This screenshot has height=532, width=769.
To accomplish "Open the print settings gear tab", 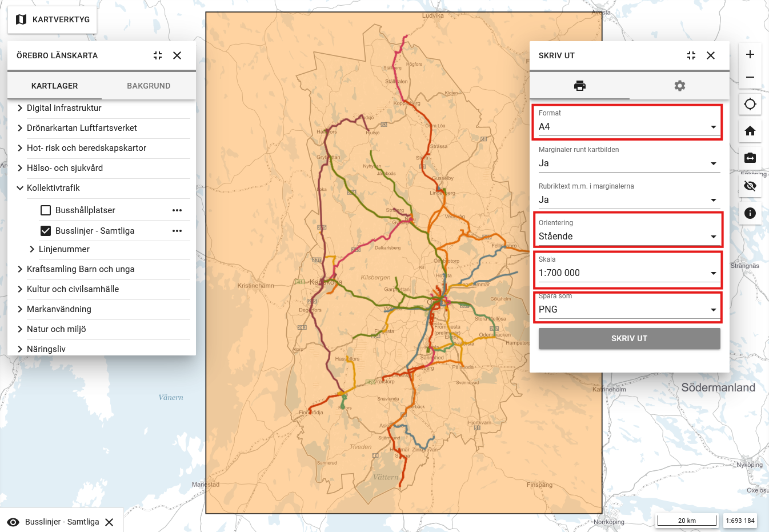I will click(679, 86).
